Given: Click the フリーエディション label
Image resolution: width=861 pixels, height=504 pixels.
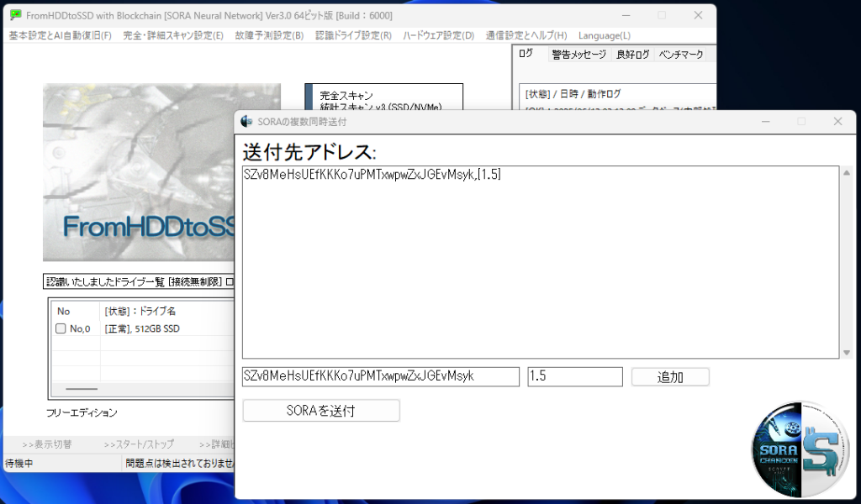Looking at the screenshot, I should pyautogui.click(x=82, y=412).
